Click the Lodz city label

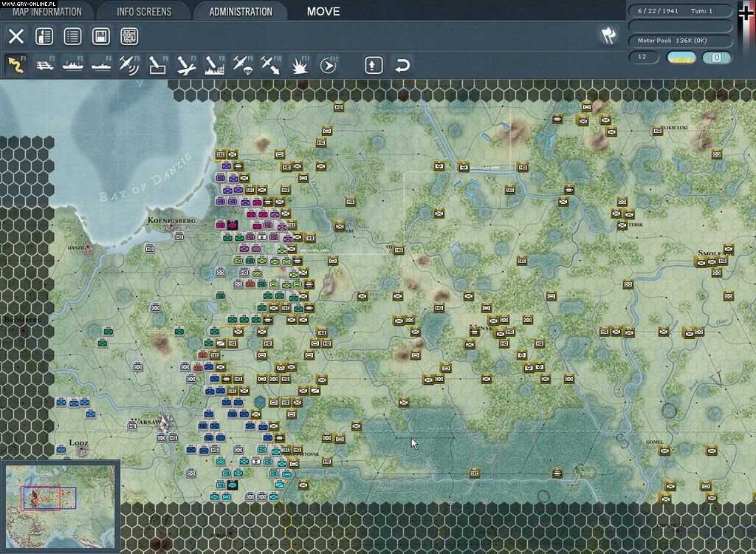(x=78, y=442)
